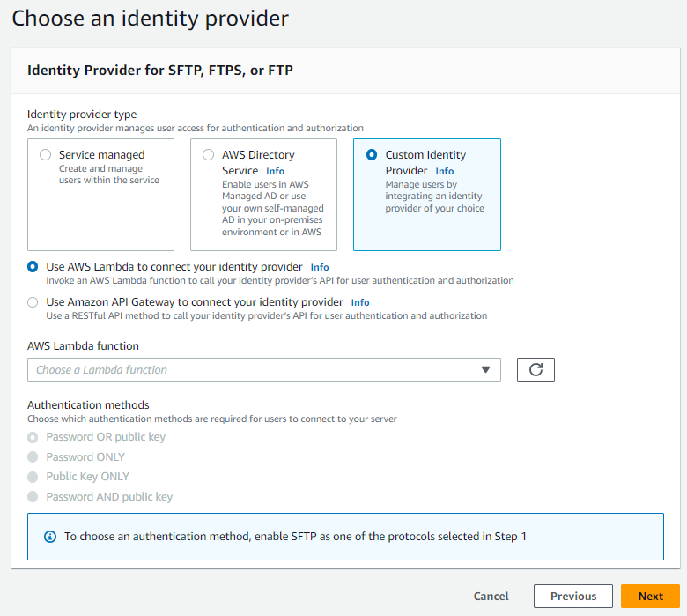Screen dimensions: 687x616
Task: Cancel the server creation wizard
Action: [491, 597]
